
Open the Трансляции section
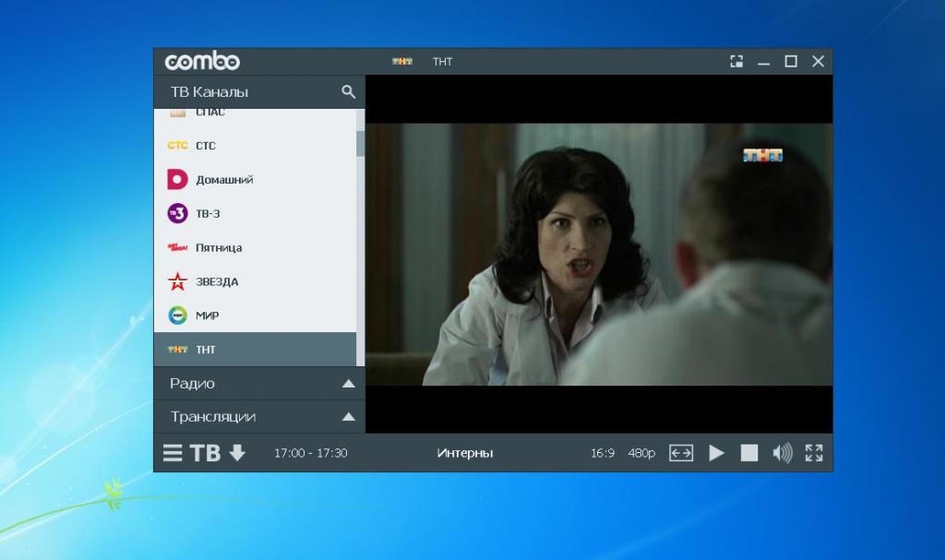(259, 416)
